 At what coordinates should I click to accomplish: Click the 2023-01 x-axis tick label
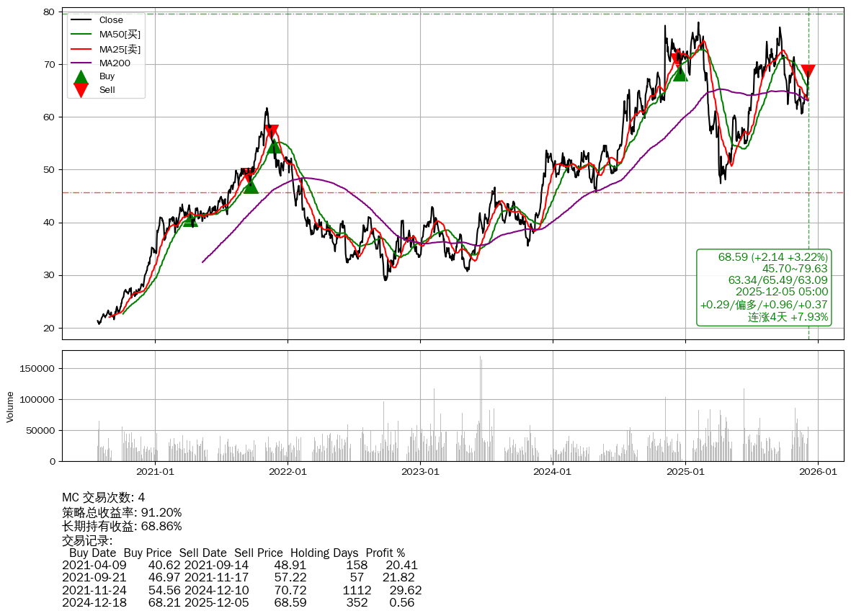coord(420,473)
